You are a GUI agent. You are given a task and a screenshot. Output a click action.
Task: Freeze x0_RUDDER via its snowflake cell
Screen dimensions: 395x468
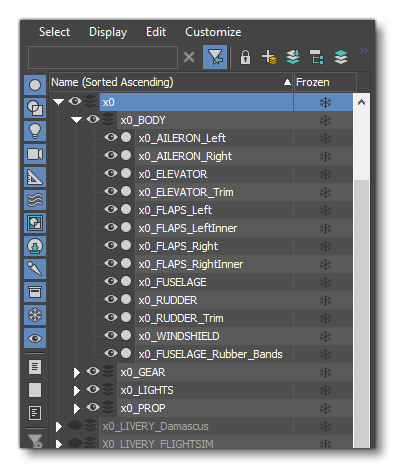click(325, 300)
